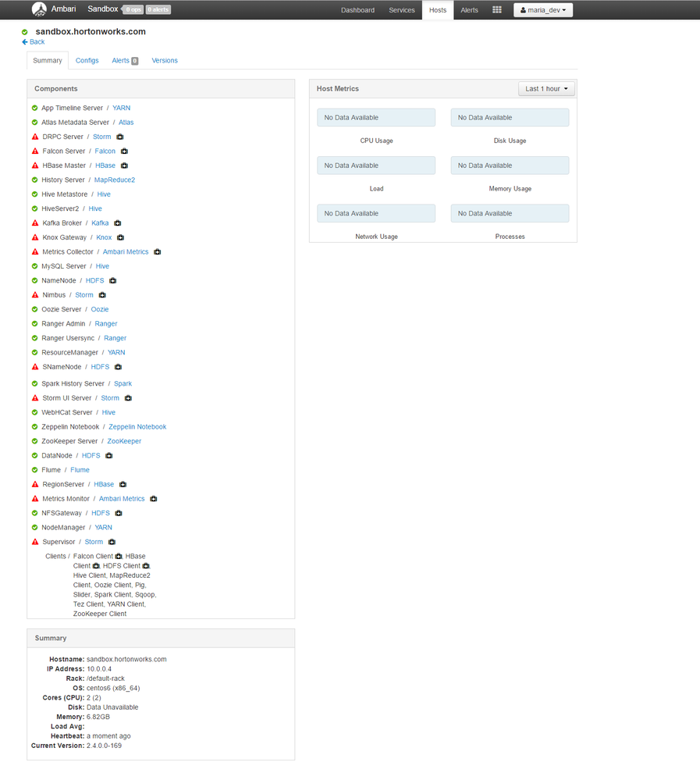The width and height of the screenshot is (700, 780).
Task: Open the host Alerts tab with the 0 badge
Action: click(125, 61)
